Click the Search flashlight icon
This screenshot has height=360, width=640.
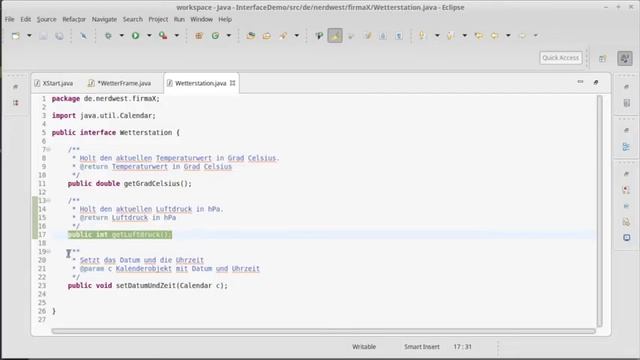tap(283, 36)
